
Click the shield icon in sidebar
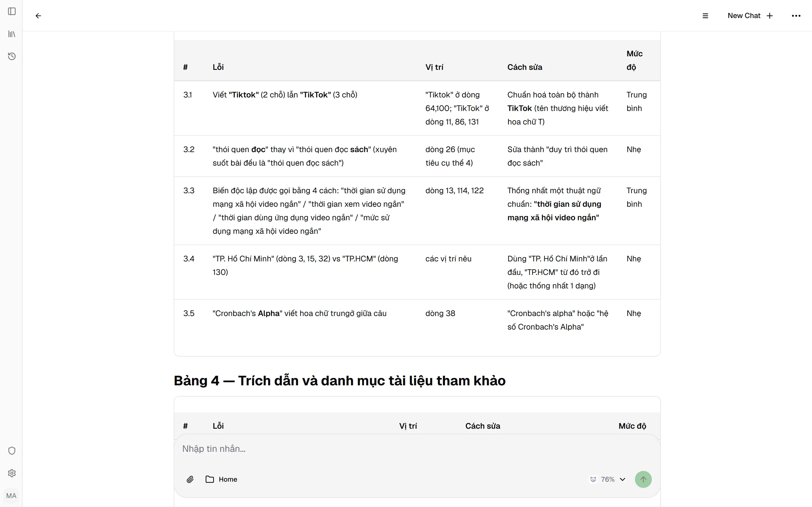point(12,451)
